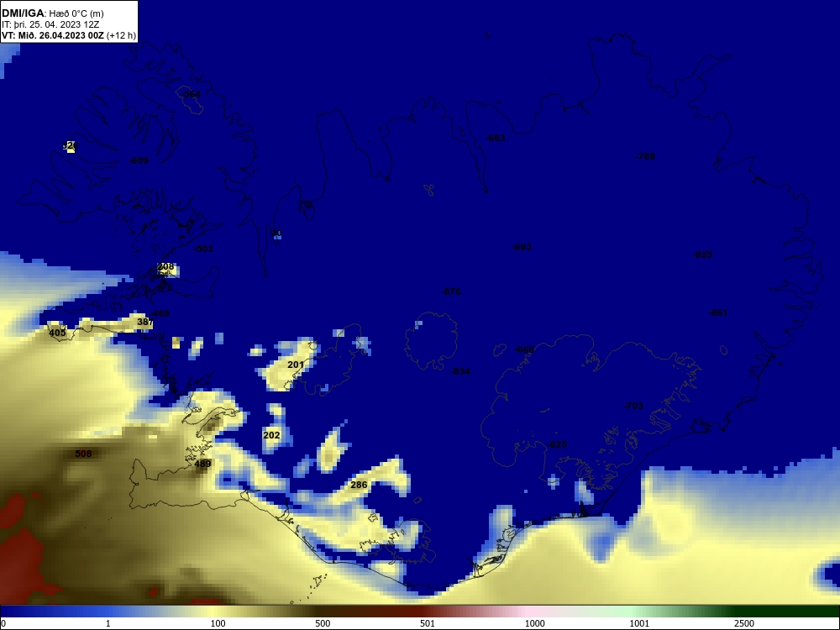Click the 508 value over the sea

click(83, 454)
